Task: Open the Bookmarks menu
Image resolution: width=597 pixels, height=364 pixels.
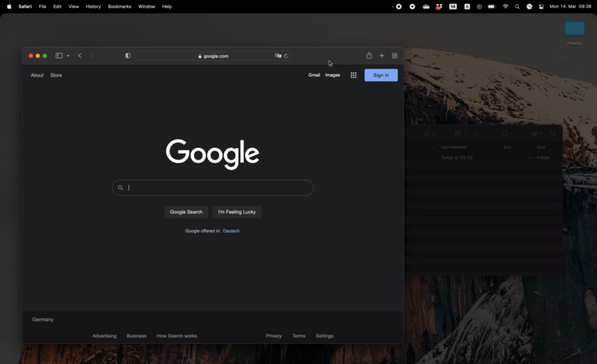Action: 119,7
